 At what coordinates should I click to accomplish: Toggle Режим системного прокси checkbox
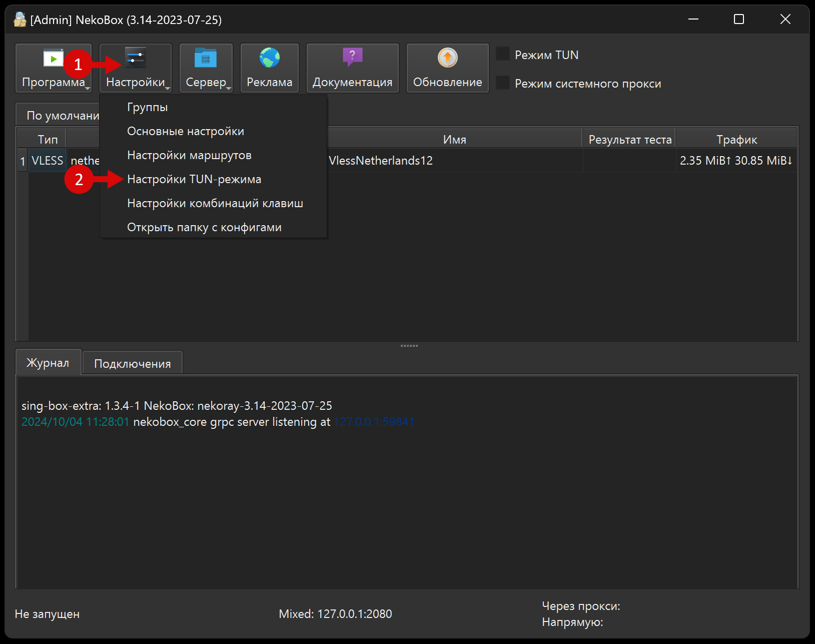(503, 83)
